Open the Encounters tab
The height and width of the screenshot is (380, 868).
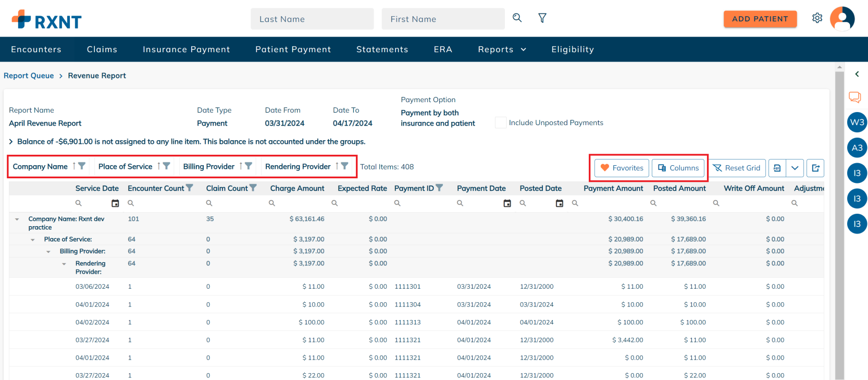point(36,50)
